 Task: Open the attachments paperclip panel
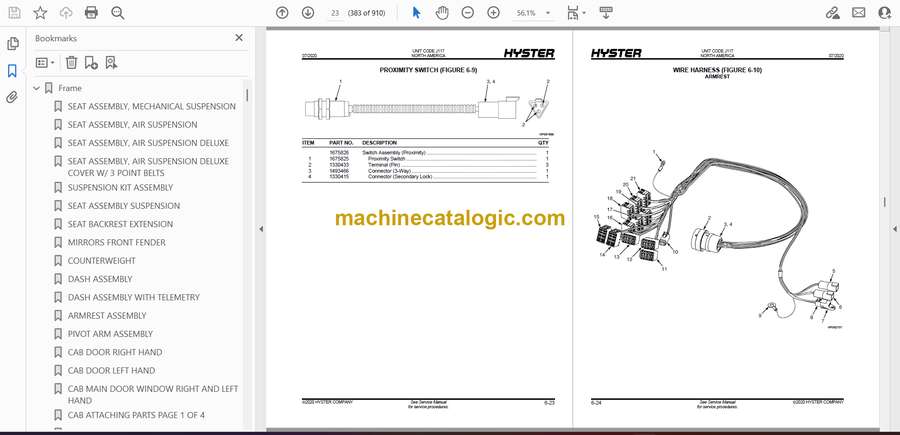coord(12,98)
